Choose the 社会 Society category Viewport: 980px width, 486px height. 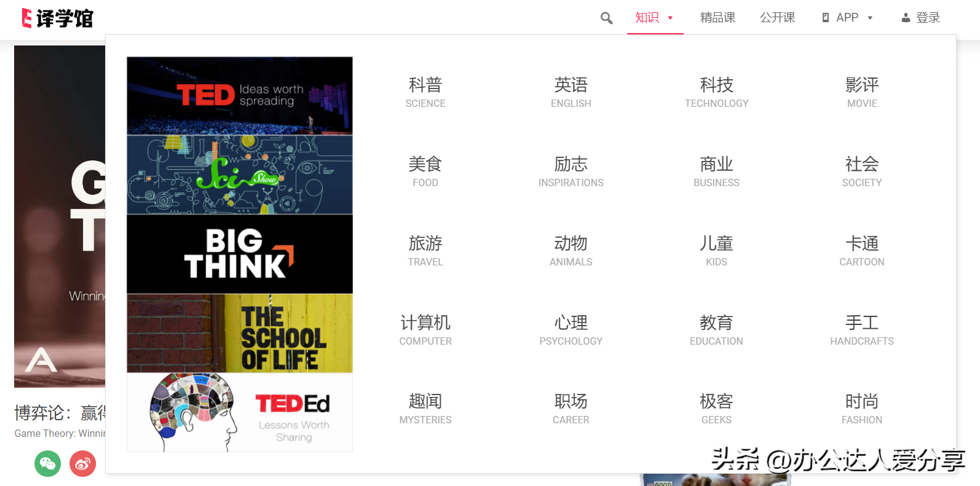click(x=862, y=171)
